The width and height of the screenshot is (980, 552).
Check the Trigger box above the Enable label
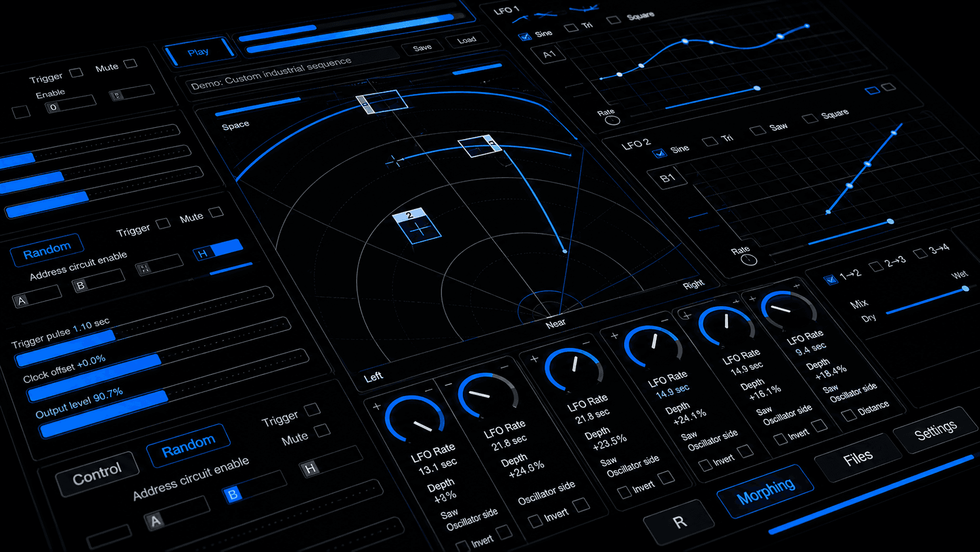[76, 73]
